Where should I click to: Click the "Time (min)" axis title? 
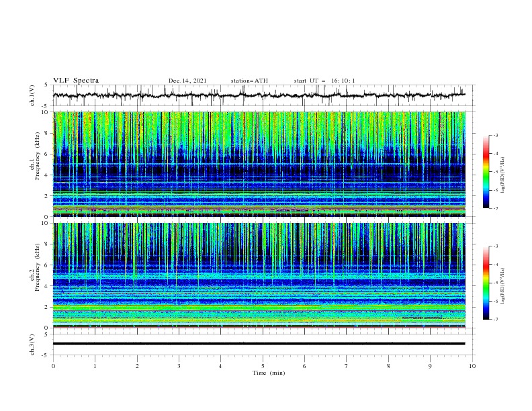point(269,373)
